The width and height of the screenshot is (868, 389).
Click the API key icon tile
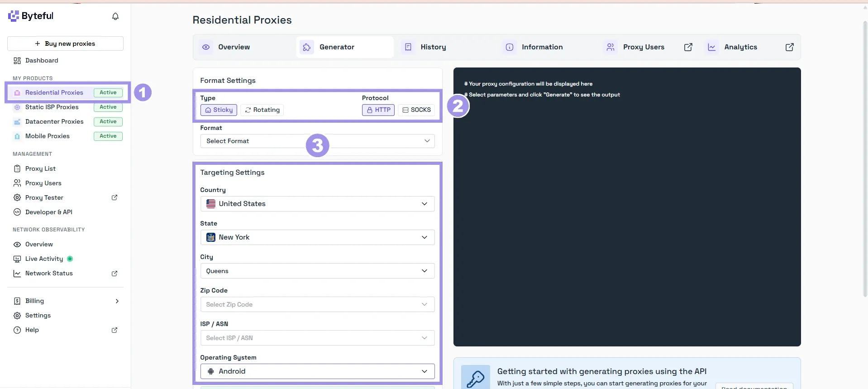pos(475,377)
